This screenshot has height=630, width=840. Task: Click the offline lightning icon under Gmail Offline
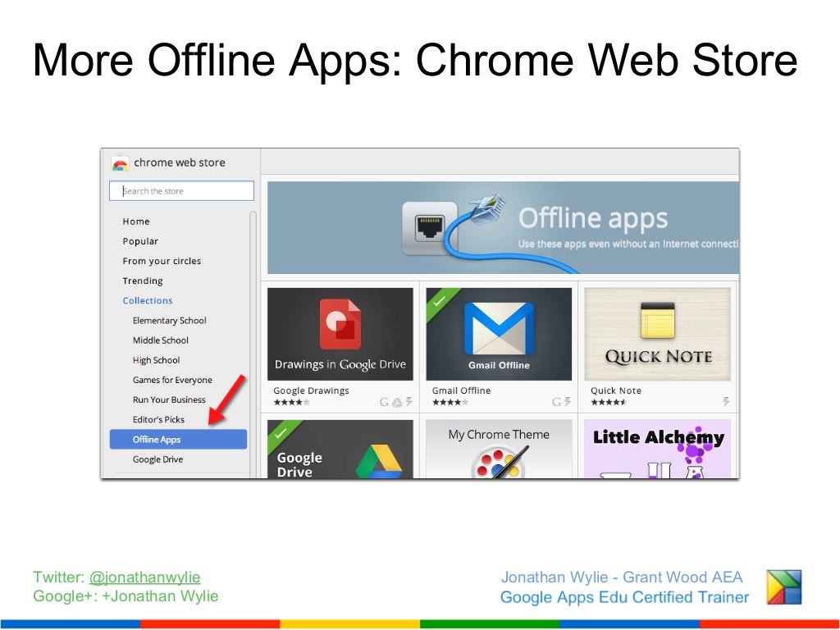coord(568,401)
